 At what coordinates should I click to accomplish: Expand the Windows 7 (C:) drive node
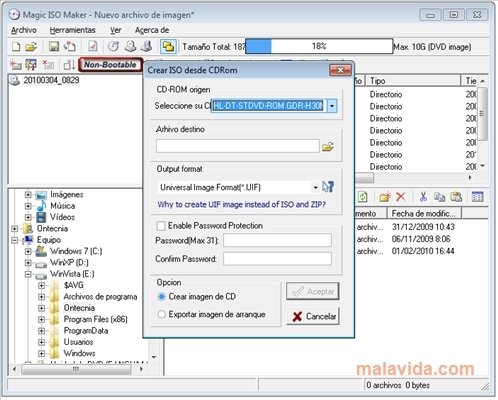tap(28, 251)
